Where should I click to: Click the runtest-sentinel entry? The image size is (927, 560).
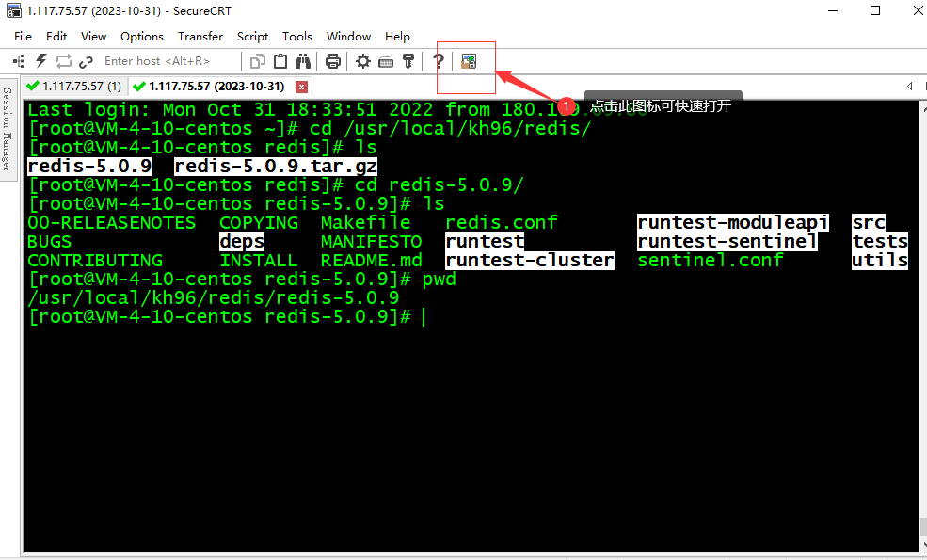coord(727,241)
